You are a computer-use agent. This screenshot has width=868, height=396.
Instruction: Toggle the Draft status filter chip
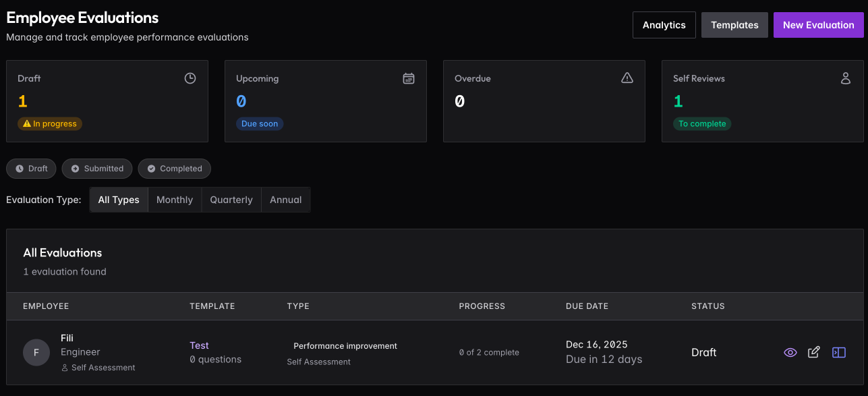pos(31,169)
